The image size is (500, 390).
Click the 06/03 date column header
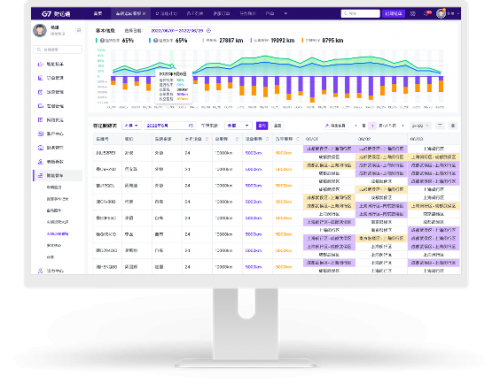click(x=433, y=139)
